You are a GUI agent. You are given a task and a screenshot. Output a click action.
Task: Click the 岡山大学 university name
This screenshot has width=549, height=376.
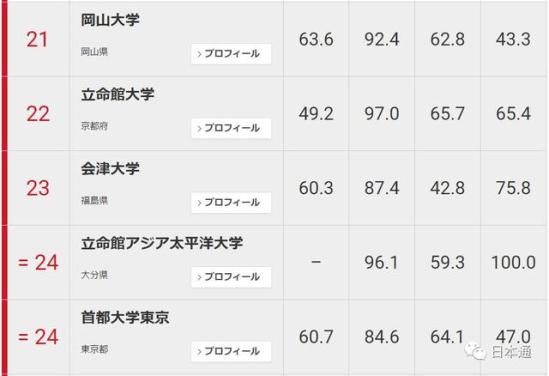coord(110,20)
